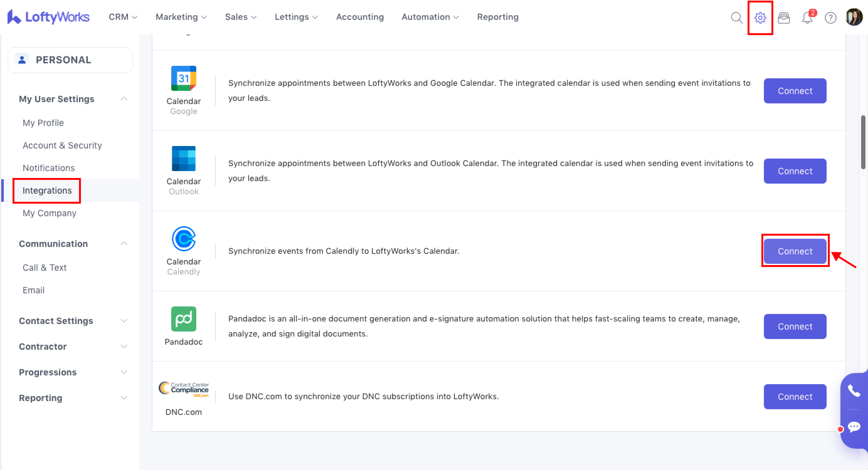Connect the Pandadoc integration
Image resolution: width=868 pixels, height=470 pixels.
[x=795, y=326]
